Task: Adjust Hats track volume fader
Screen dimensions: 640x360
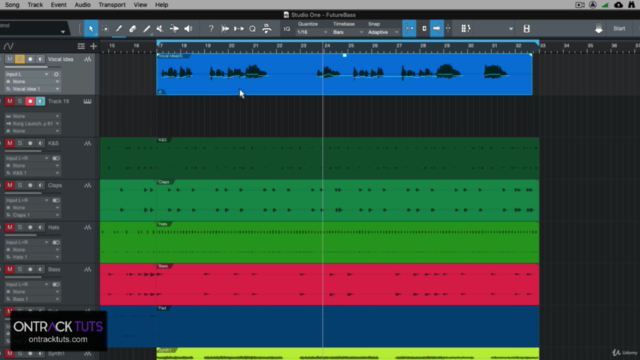Action: 32,235
